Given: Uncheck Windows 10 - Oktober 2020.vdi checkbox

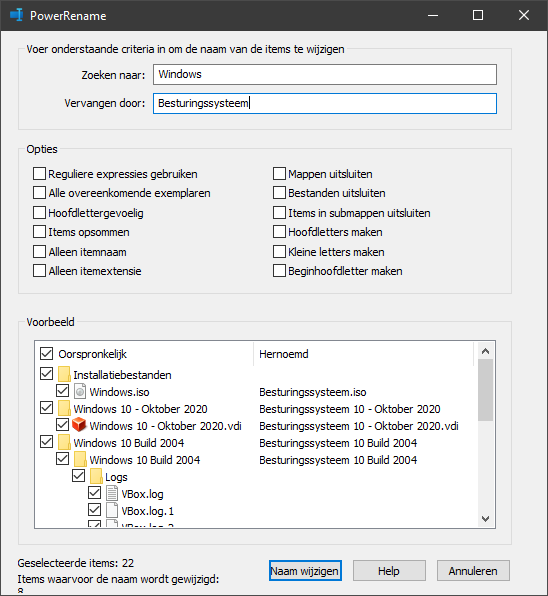Looking at the screenshot, I should pos(62,424).
